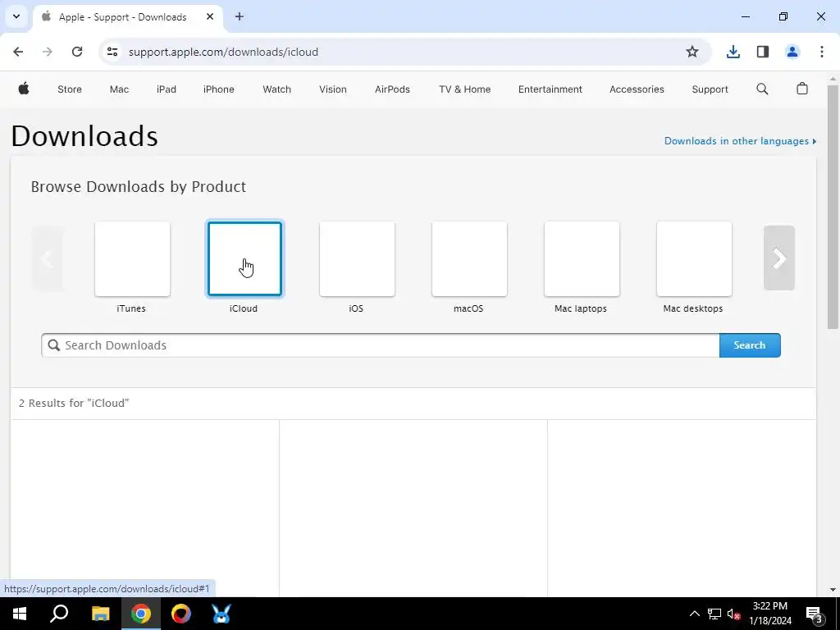Click the taskbar clock and date
The image size is (840, 630).
click(x=769, y=614)
